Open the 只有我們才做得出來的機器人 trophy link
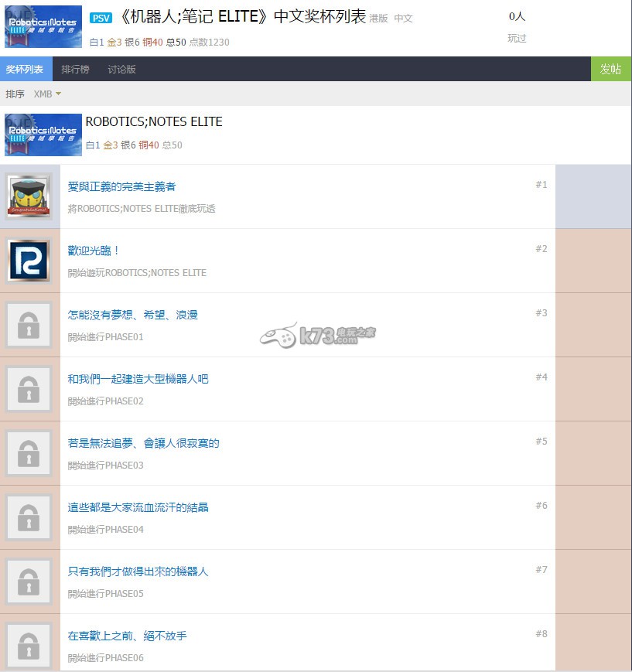Viewport: 632px width, 672px height. 138,571
